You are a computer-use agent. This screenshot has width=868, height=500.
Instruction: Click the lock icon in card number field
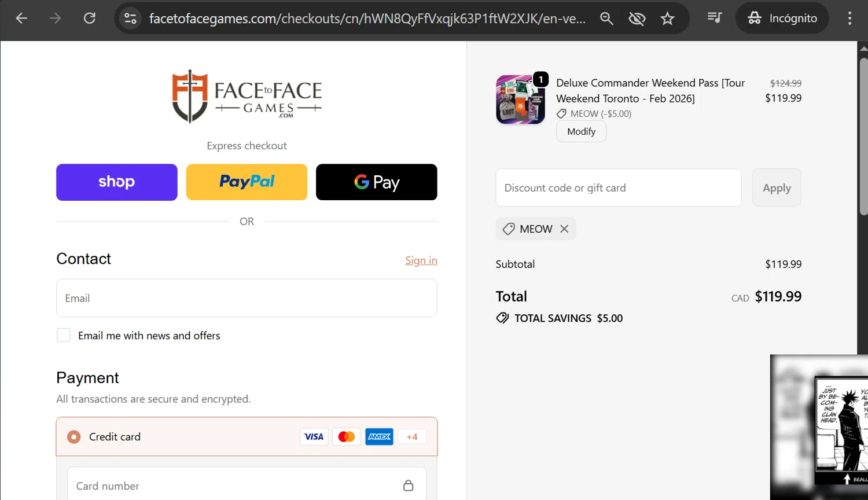pyautogui.click(x=408, y=486)
